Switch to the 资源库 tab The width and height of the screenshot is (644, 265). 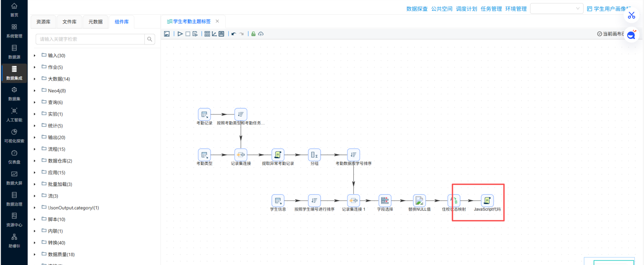pyautogui.click(x=43, y=22)
